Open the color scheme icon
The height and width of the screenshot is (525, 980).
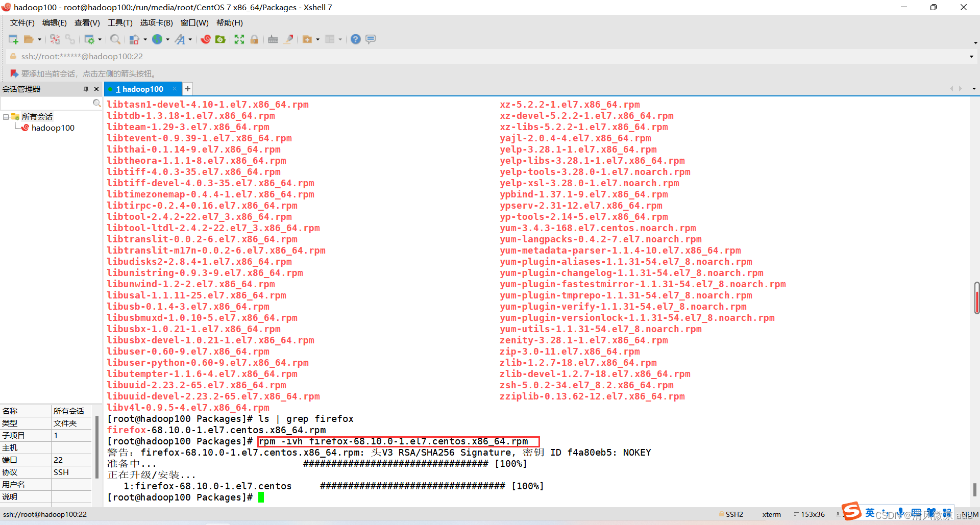(x=134, y=39)
